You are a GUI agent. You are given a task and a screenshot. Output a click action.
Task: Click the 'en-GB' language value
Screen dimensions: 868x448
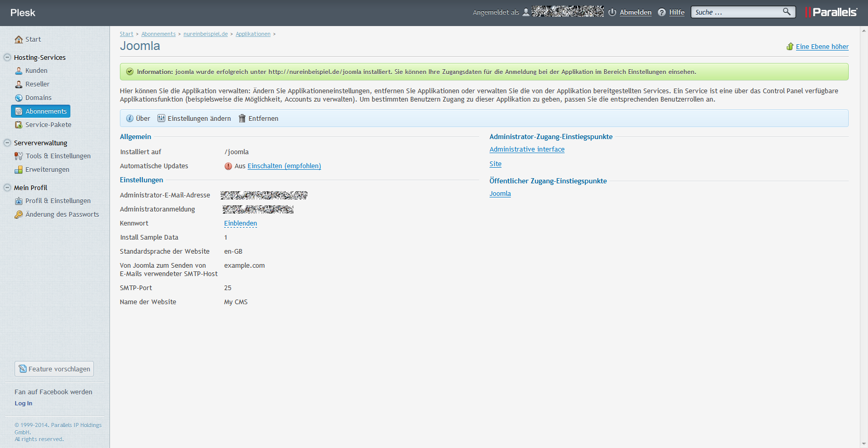[x=233, y=252]
